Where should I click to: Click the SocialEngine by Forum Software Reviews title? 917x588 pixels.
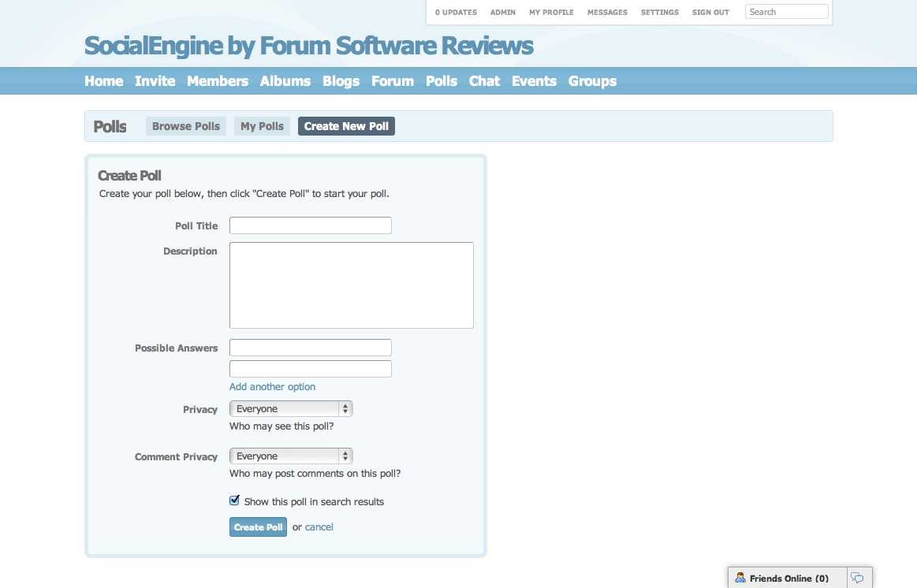point(309,46)
